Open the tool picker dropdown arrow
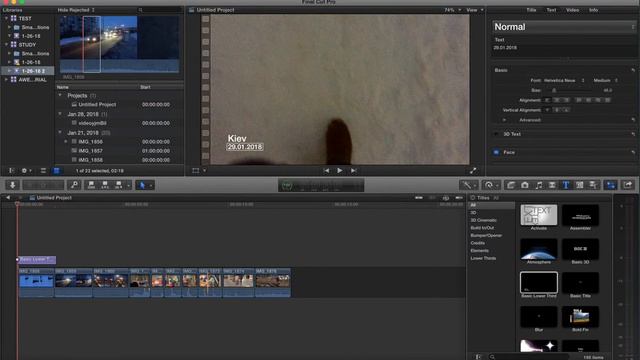Viewport: 640px width, 360px height. (x=151, y=185)
